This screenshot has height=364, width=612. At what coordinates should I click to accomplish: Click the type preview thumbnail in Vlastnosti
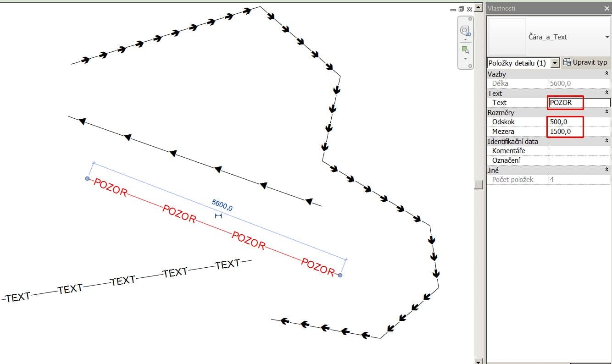pos(507,37)
